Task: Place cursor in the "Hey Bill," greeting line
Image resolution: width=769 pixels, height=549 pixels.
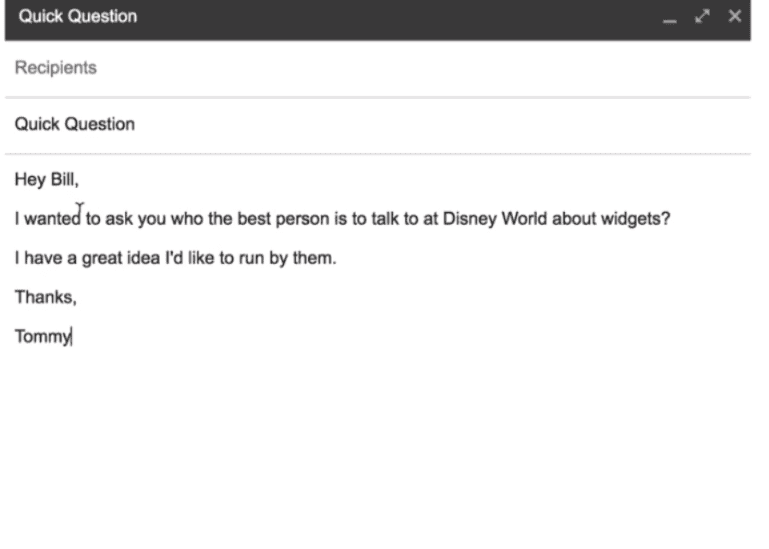Action: pos(47,180)
